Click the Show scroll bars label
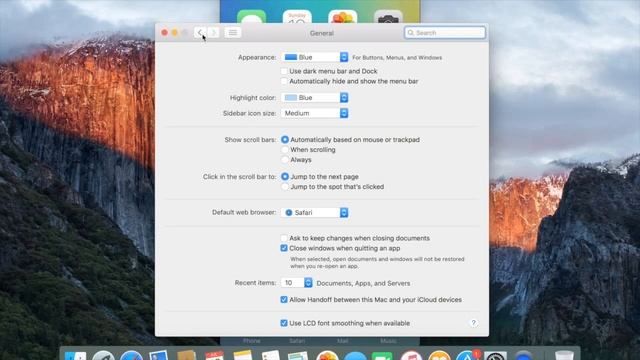 [x=250, y=140]
